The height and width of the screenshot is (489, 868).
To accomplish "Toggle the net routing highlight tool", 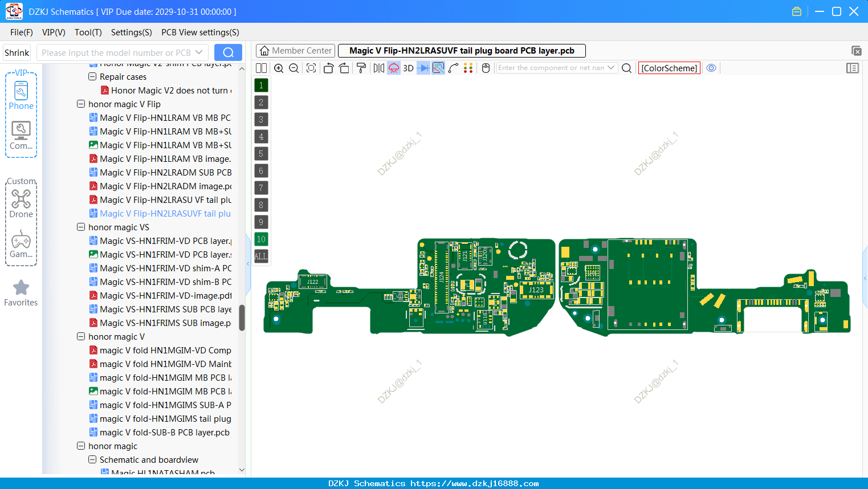I will coord(438,68).
